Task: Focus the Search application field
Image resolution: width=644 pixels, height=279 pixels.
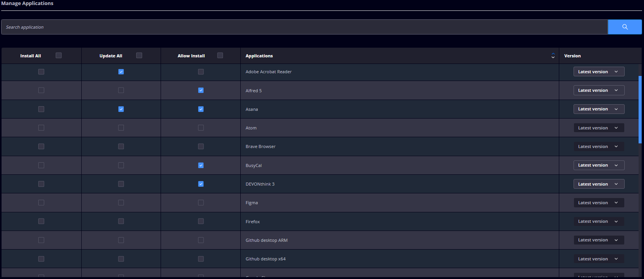Action: pos(304,27)
